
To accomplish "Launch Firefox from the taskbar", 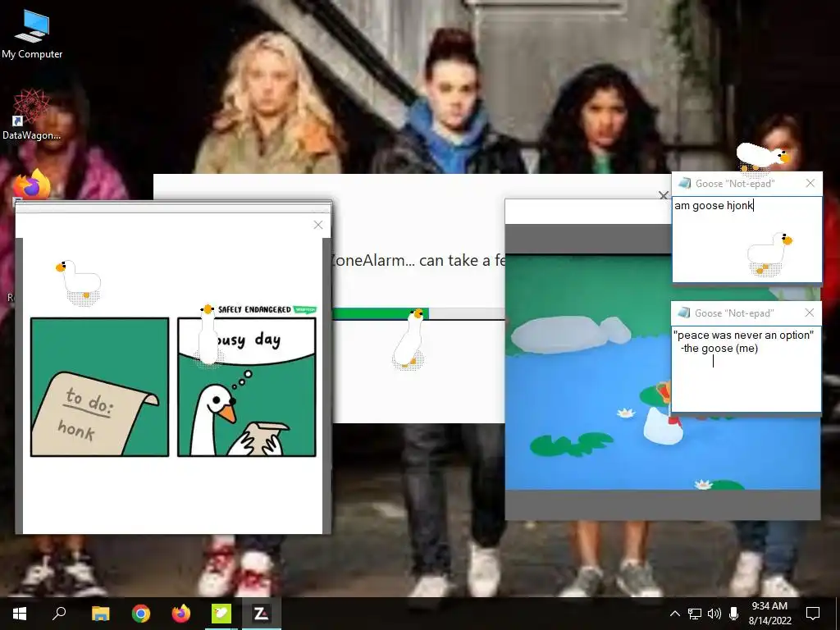I will point(181,614).
